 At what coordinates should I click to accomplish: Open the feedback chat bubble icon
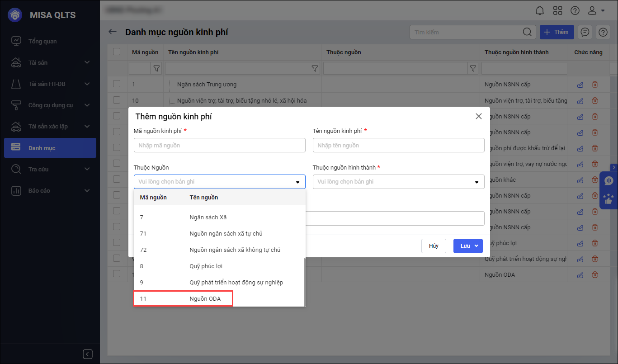tap(585, 32)
